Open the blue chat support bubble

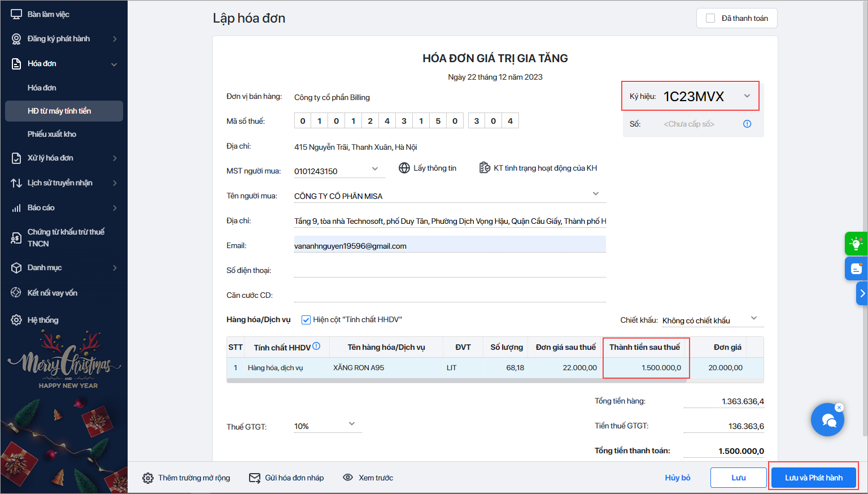click(x=828, y=419)
